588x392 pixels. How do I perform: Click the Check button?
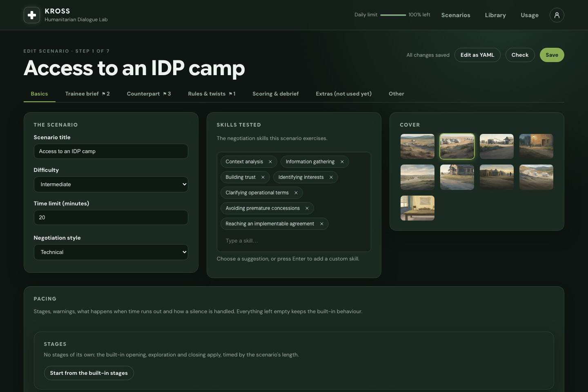point(520,55)
